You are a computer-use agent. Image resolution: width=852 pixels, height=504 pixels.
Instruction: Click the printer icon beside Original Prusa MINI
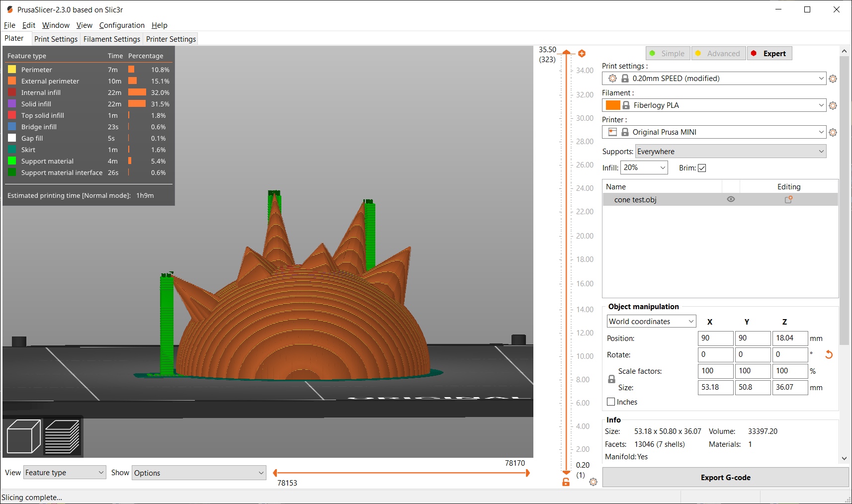click(x=612, y=132)
